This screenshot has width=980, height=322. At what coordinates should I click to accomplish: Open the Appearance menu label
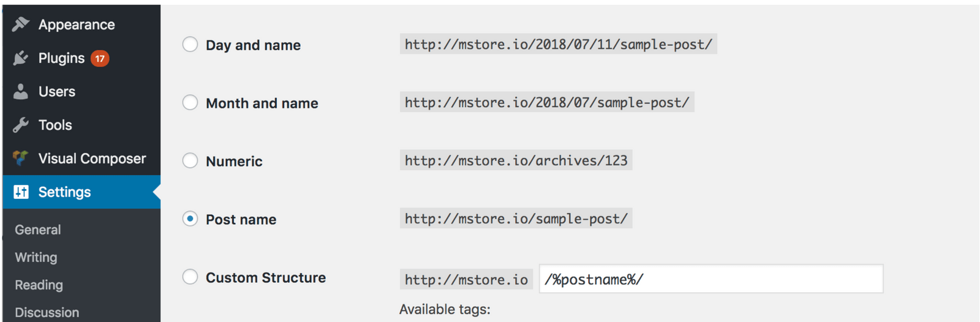click(77, 25)
